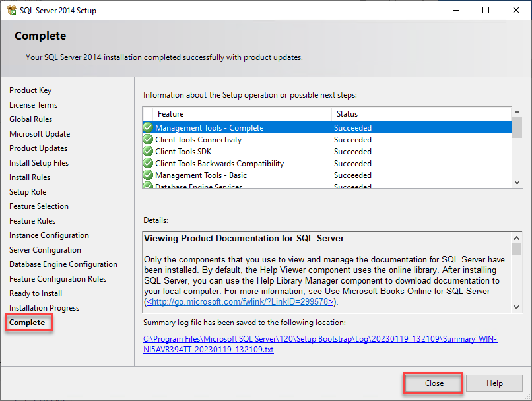This screenshot has height=401, width=532.
Task: Select the Server Configuration step
Action: tap(45, 250)
